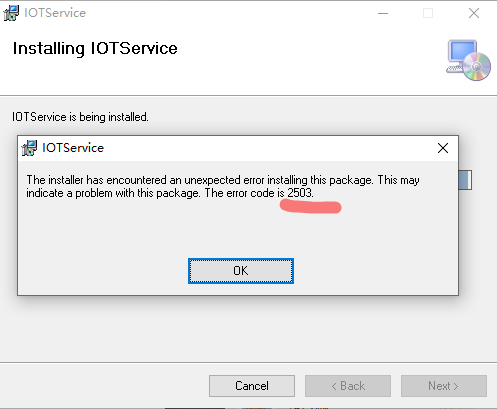Click the visible end of the progress bar
The height and width of the screenshot is (409, 497).
tap(465, 180)
